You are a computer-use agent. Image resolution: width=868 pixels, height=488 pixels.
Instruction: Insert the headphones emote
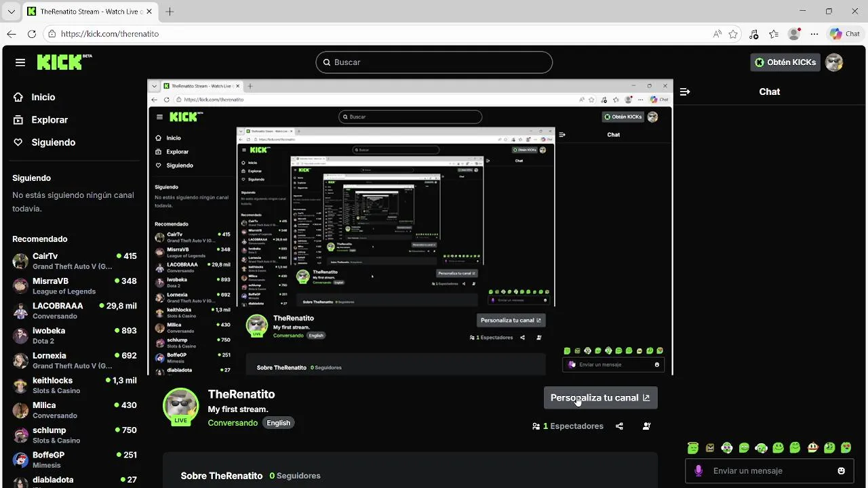pyautogui.click(x=727, y=448)
